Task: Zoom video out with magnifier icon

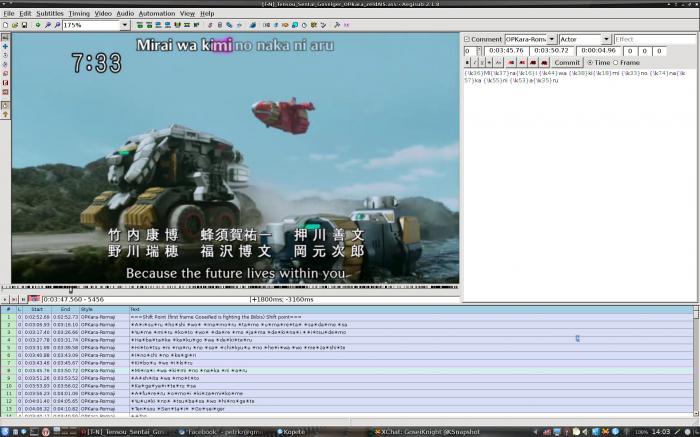Action: 57,25
